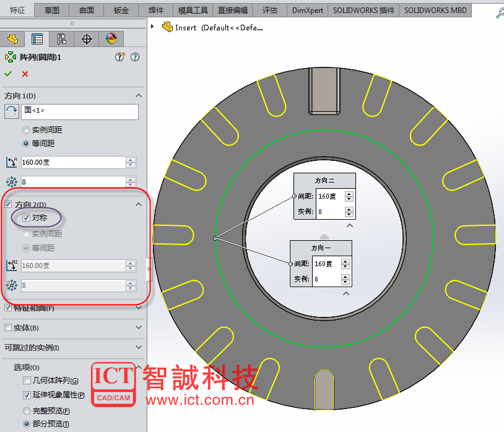Toggle the 特征和面(F) checkbox
This screenshot has height=432, width=504.
8,308
